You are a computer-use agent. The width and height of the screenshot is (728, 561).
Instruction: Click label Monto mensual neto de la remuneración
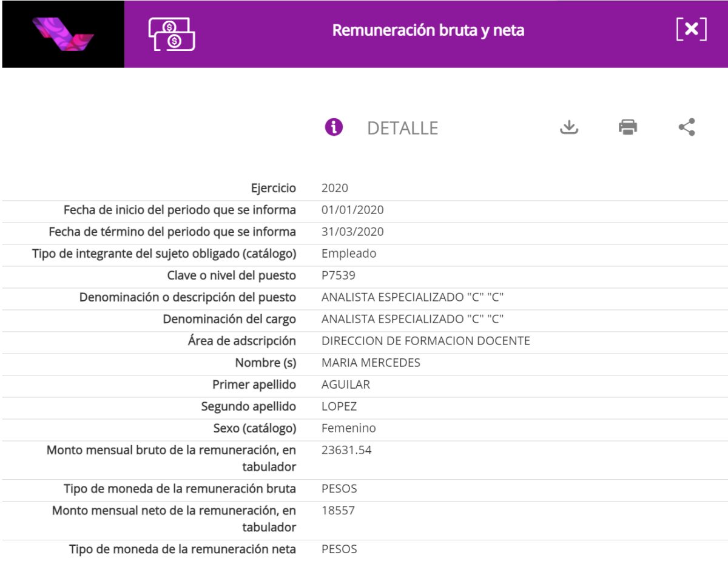174,519
